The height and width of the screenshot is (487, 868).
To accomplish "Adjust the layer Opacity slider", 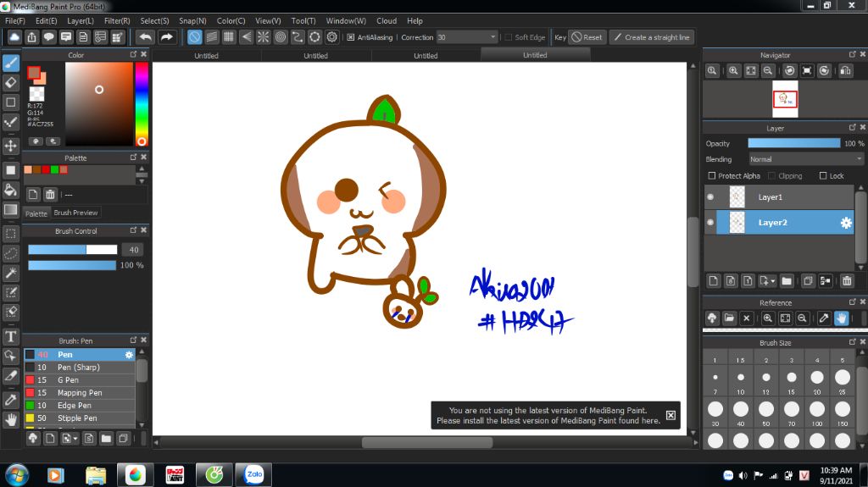I will point(793,143).
